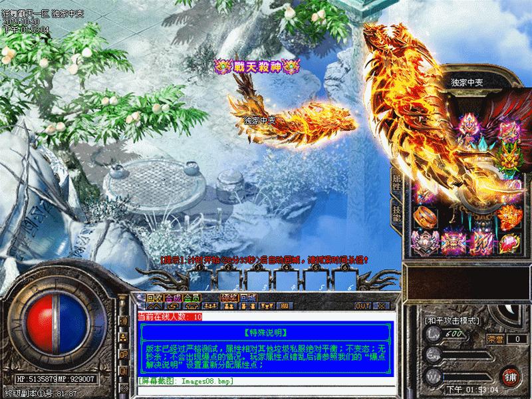Click the pink patterned boots equipment slot
Image resolution: width=532 pixels, height=399 pixels.
tap(482, 243)
